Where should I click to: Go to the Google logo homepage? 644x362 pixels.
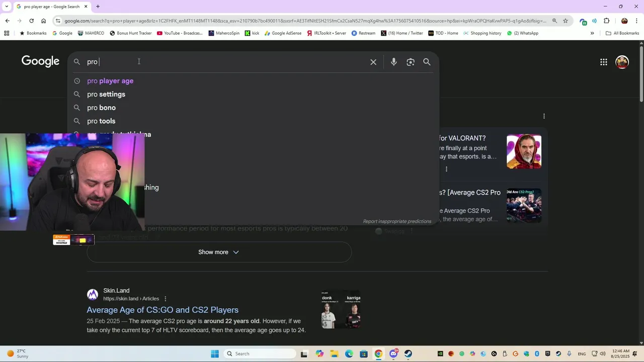[x=40, y=61]
